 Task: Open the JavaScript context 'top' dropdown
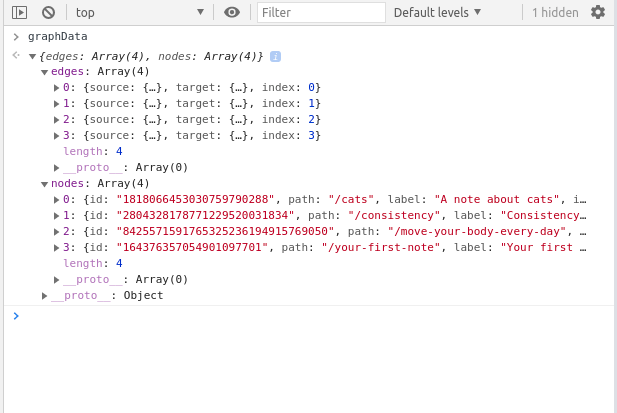[x=139, y=12]
